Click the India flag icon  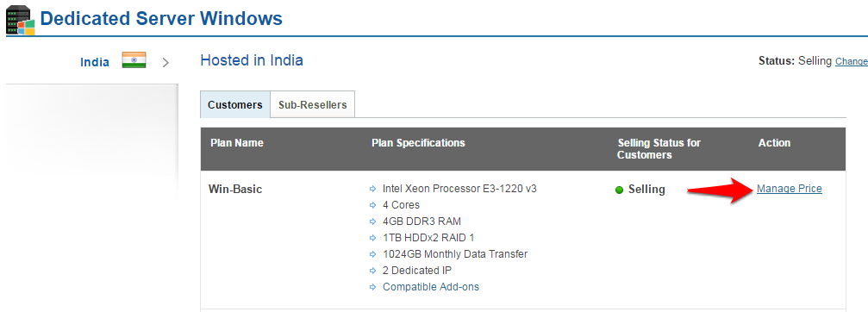tap(134, 60)
